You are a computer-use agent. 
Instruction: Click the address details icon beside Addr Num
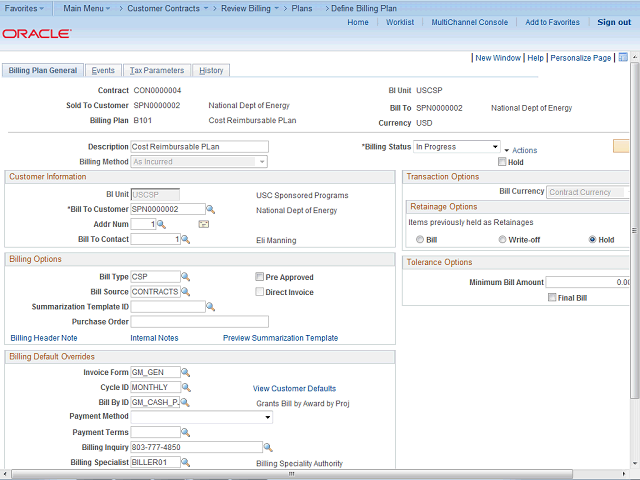click(x=204, y=225)
